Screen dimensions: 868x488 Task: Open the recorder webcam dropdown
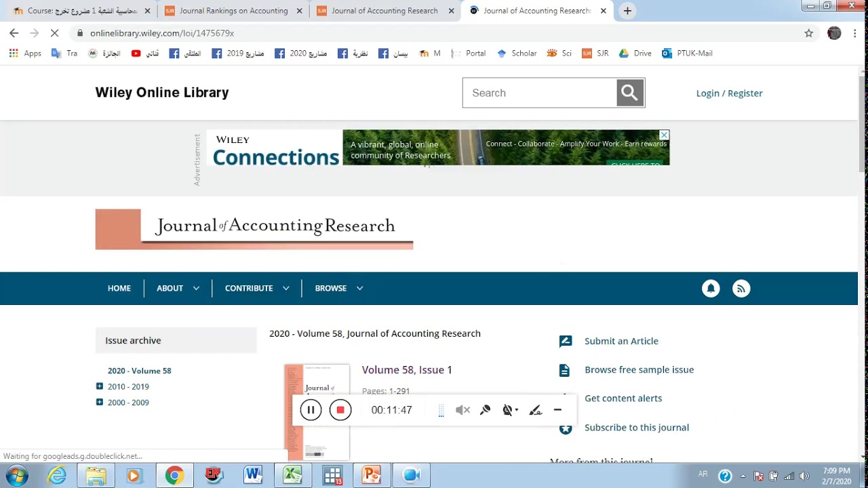pyautogui.click(x=510, y=410)
